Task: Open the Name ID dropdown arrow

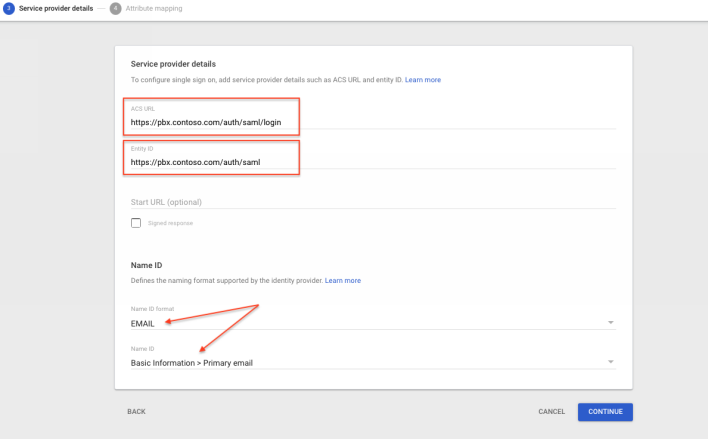Action: pyautogui.click(x=610, y=362)
